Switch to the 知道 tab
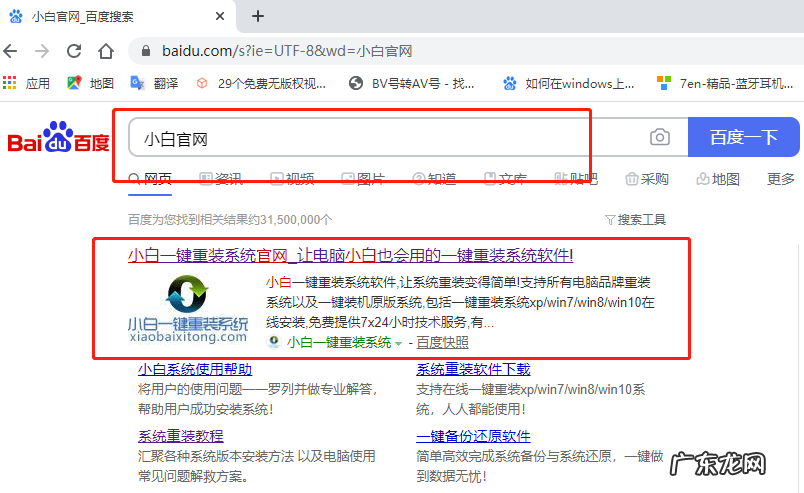Viewport: 804px width, 493px height. 434,179
